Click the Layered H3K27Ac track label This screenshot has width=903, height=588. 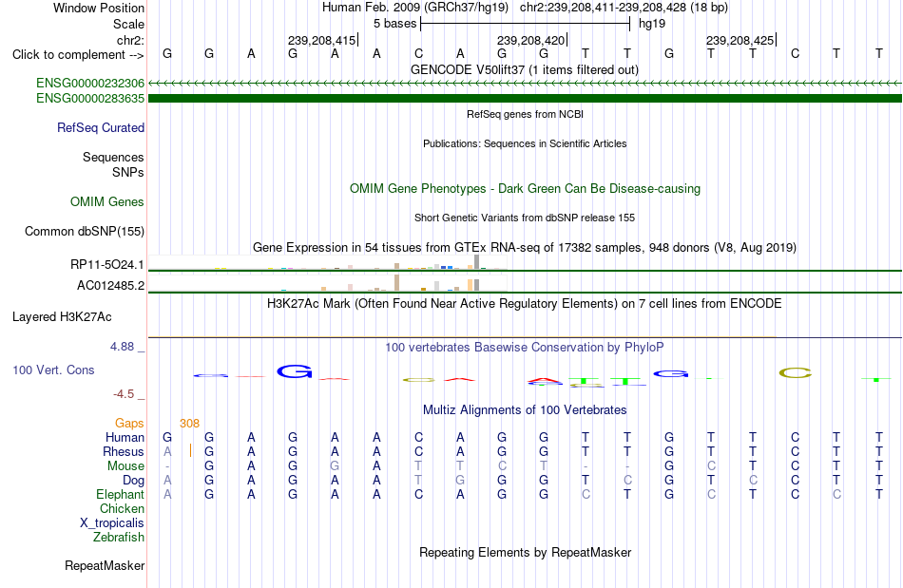pyautogui.click(x=62, y=317)
